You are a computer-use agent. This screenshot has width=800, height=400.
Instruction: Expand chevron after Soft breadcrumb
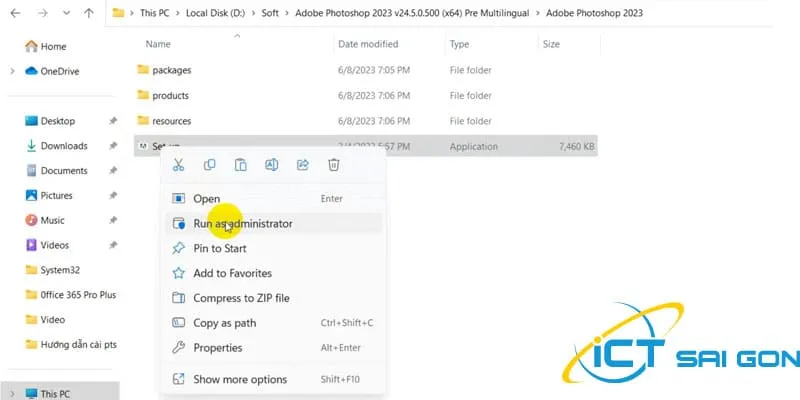(287, 13)
